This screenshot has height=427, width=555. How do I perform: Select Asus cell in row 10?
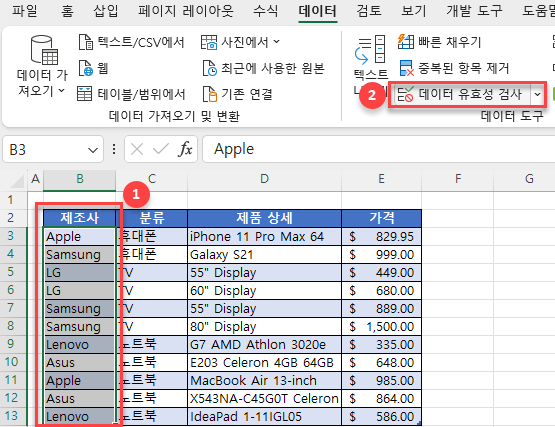point(80,363)
